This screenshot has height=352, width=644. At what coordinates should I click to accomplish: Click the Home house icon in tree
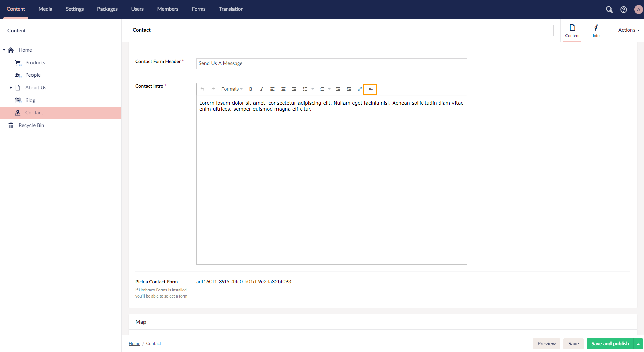point(11,50)
